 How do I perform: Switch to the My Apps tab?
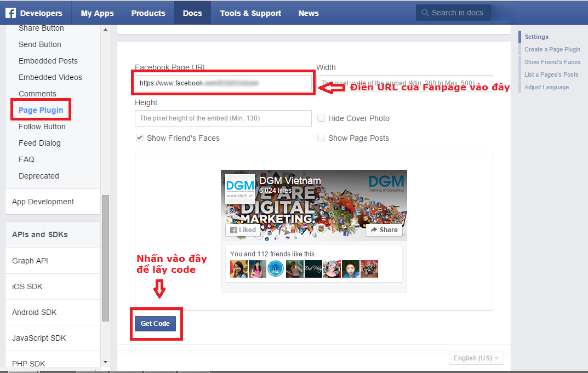pos(97,13)
